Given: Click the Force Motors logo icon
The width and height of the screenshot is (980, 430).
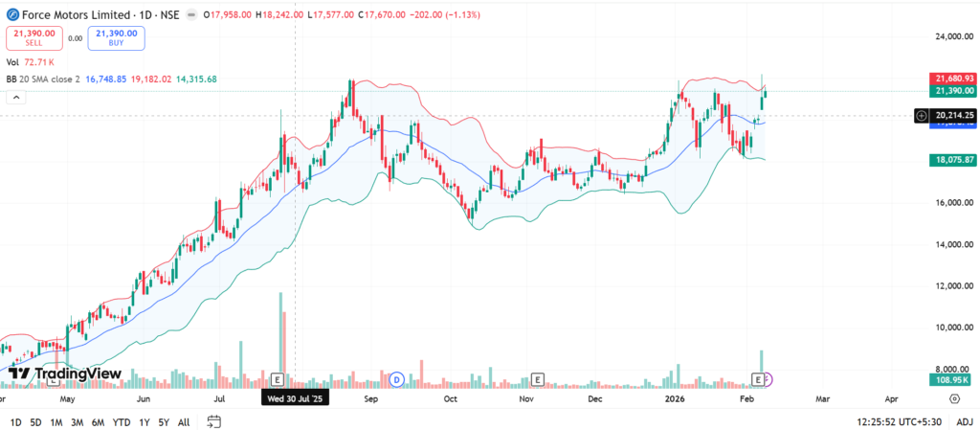Looking at the screenshot, I should tap(11, 14).
